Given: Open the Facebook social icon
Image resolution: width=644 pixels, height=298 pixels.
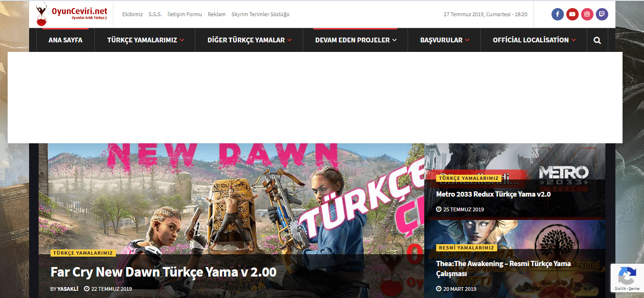Looking at the screenshot, I should (558, 14).
